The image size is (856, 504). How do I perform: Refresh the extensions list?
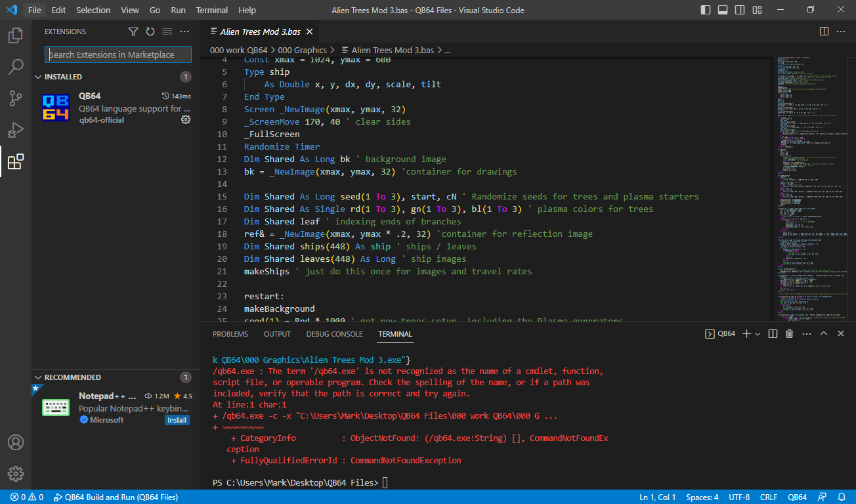150,31
